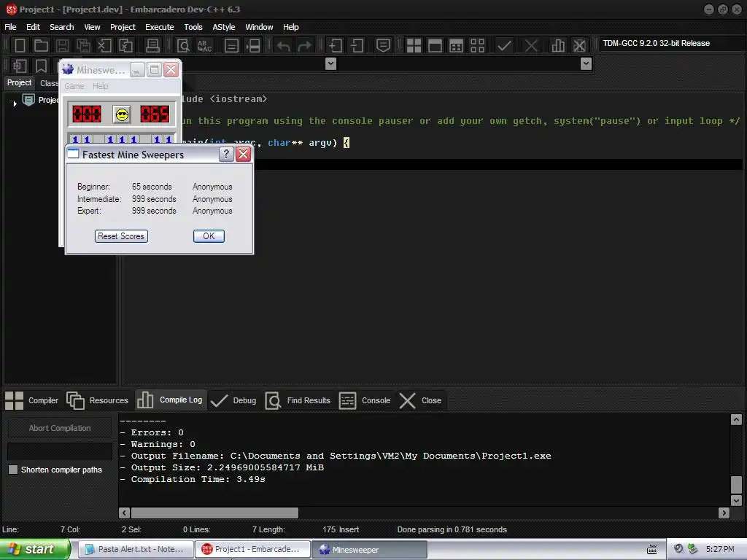Switch to the Compiler bottom tab
747x560 pixels.
[31, 400]
